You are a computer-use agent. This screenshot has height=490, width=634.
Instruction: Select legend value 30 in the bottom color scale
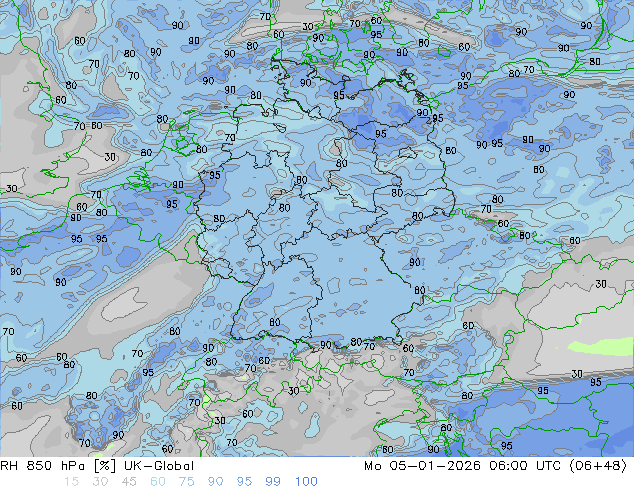pos(100,482)
